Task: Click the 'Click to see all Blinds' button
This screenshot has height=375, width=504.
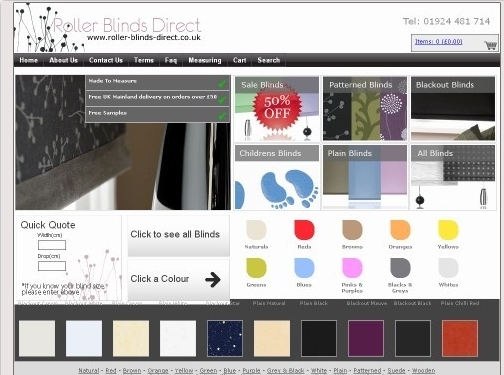Action: 178,236
